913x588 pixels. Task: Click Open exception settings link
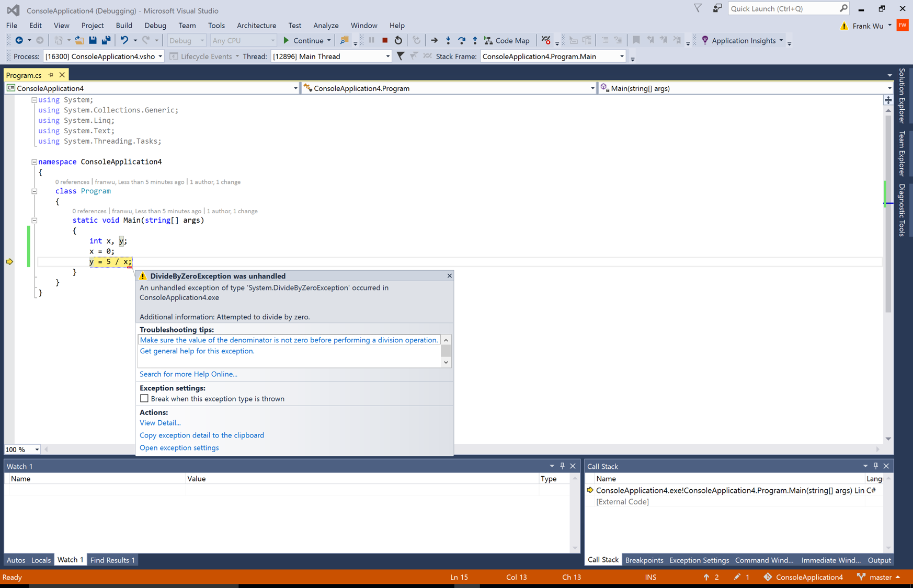179,447
